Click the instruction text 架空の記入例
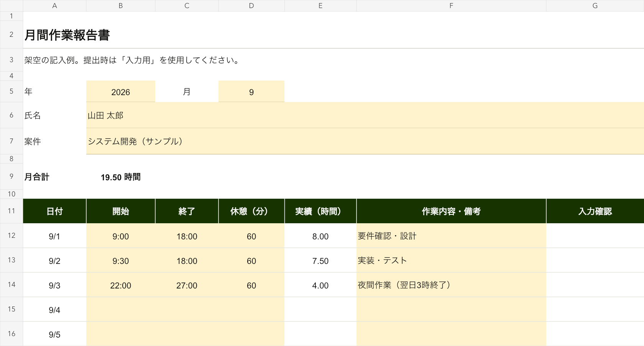 (49, 60)
